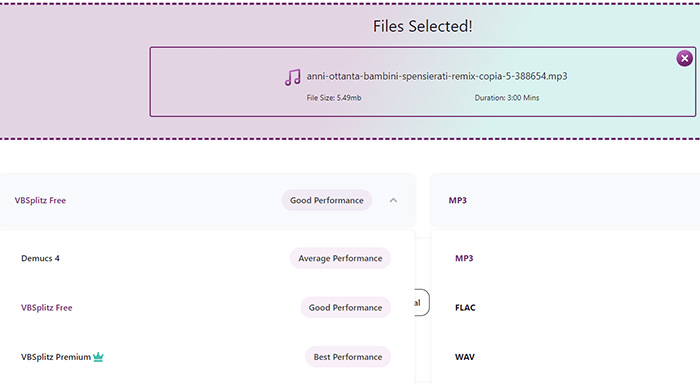The height and width of the screenshot is (384, 700).
Task: Click the Duration 3:00 Mins label
Action: (x=507, y=97)
